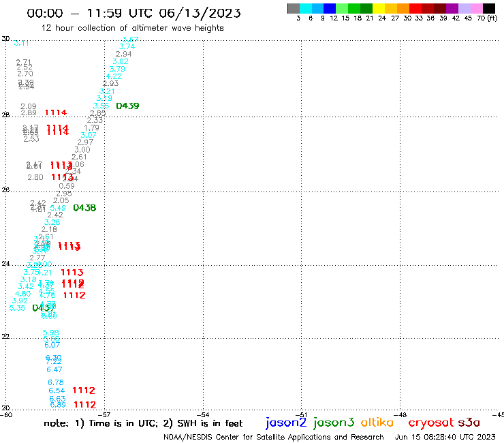Click the cryosat satellite legend label
504x443 pixels.
(x=431, y=423)
